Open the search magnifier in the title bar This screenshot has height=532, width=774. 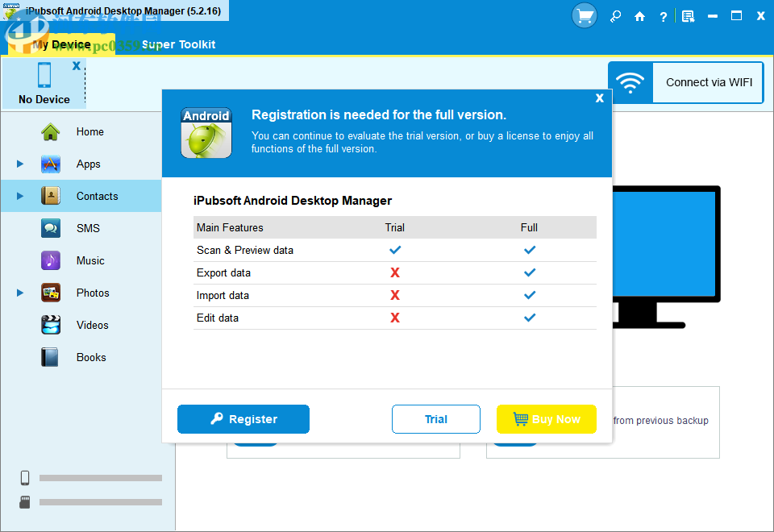click(x=614, y=15)
